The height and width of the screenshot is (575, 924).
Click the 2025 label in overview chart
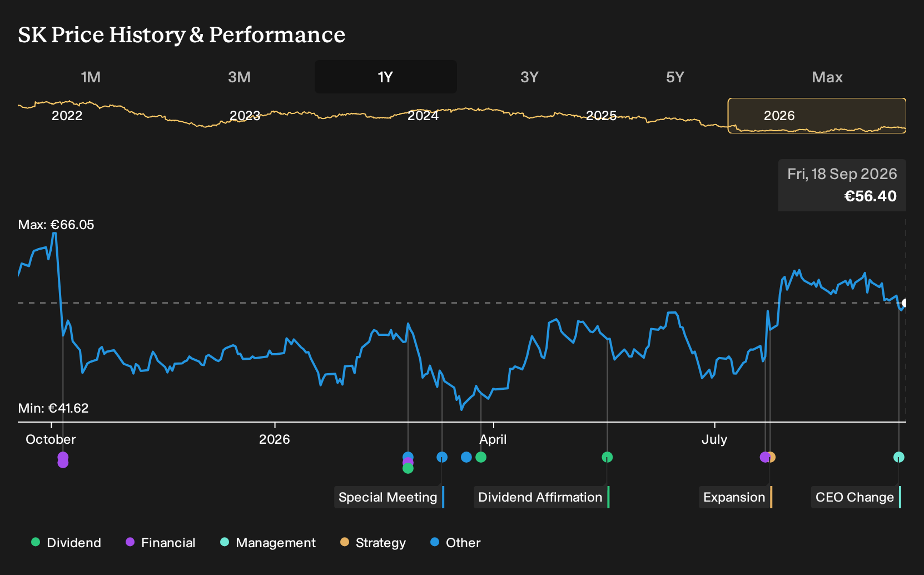coord(602,116)
